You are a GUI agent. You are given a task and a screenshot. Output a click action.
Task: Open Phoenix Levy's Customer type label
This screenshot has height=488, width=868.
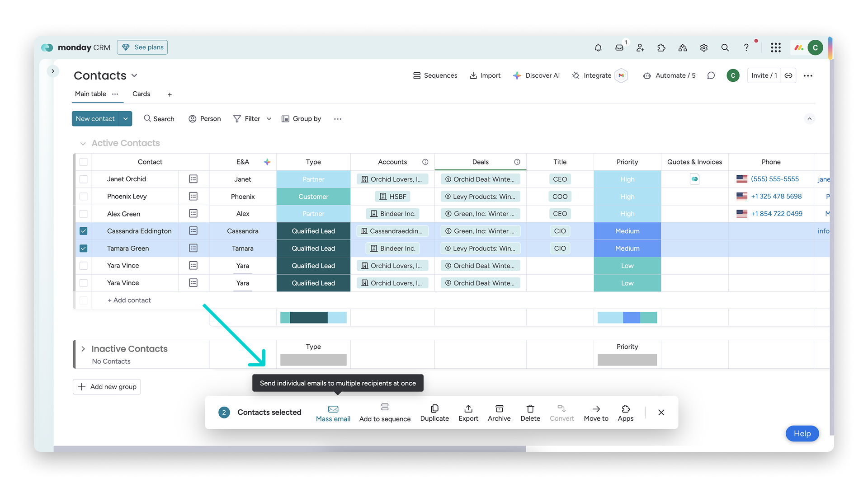pos(313,197)
